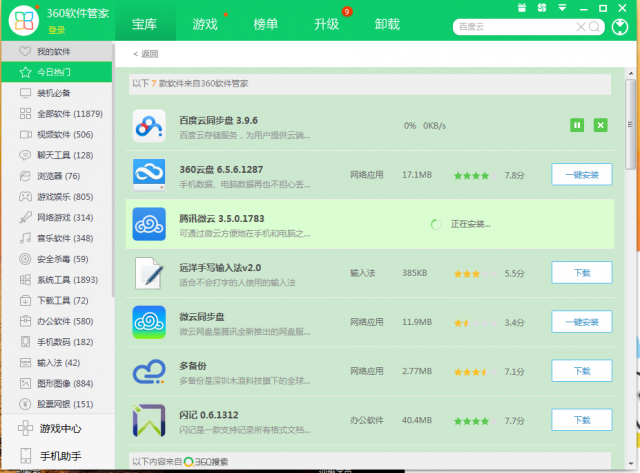Open the title bar dropdown menu arrow
The height and width of the screenshot is (473, 640).
(562, 8)
